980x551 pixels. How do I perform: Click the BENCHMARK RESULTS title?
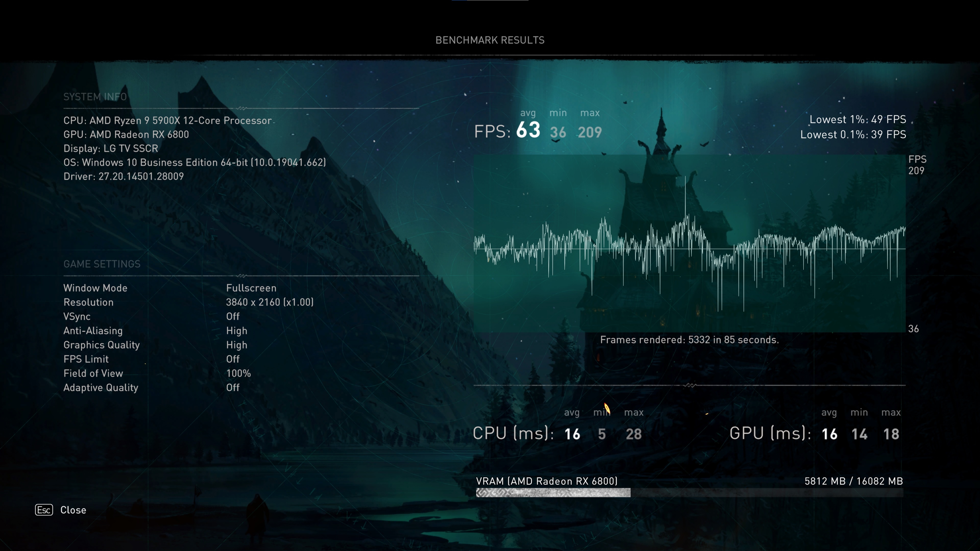pos(490,40)
